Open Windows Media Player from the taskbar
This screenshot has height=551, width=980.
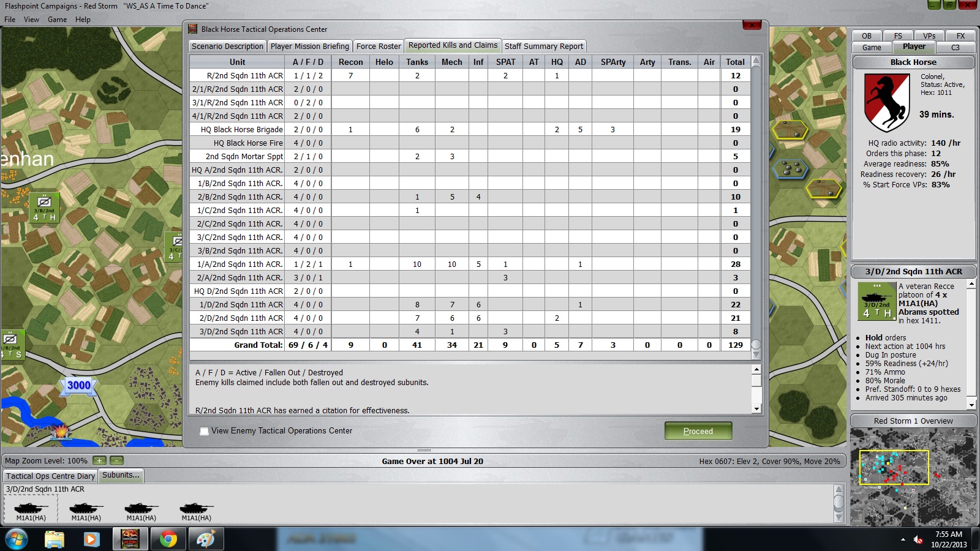pos(92,539)
